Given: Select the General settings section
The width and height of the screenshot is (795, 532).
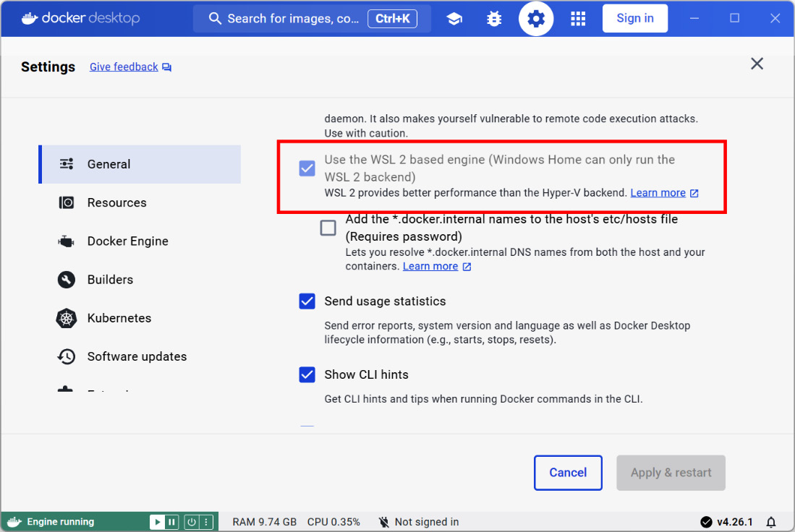Looking at the screenshot, I should [140, 164].
